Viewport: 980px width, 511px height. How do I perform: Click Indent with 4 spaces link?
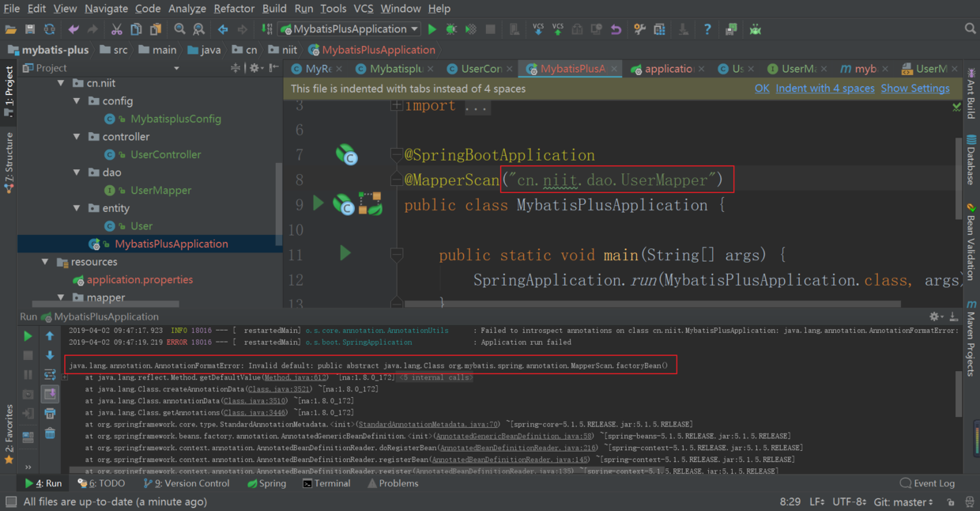825,89
